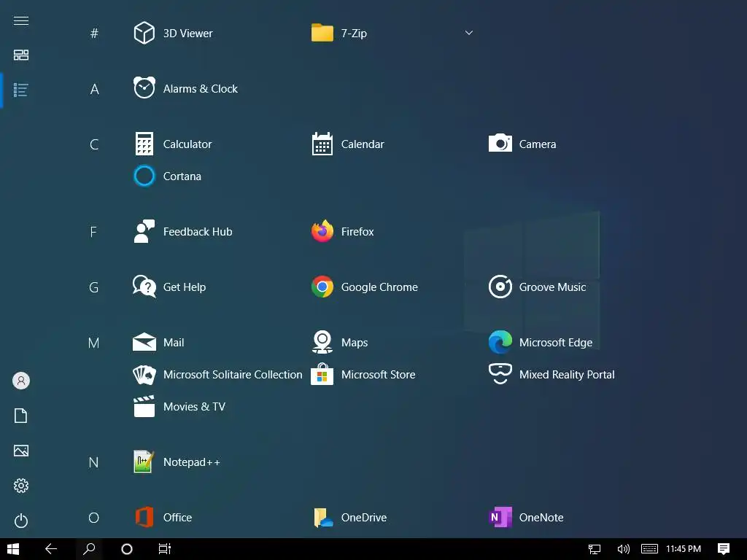Click the F letter section header

point(93,232)
